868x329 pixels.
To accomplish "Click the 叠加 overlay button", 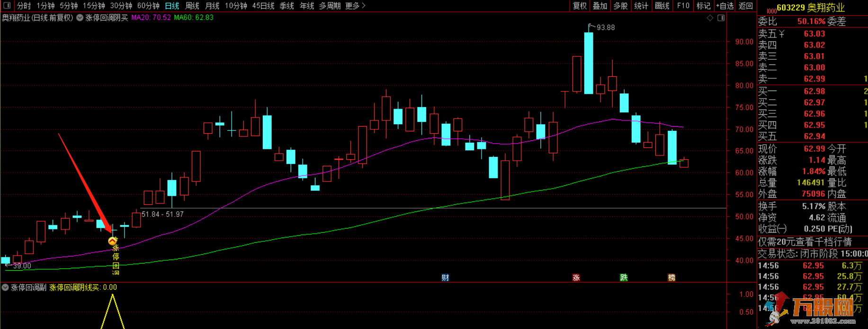I will 600,6.
